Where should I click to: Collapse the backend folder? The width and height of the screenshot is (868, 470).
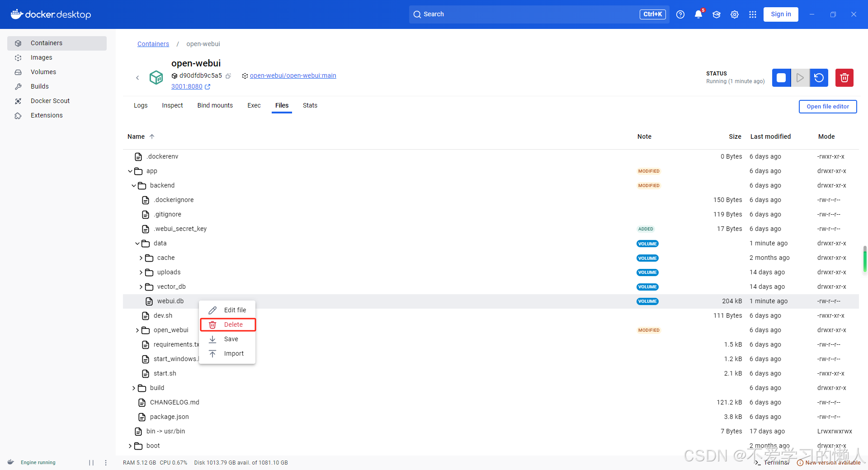pos(134,185)
